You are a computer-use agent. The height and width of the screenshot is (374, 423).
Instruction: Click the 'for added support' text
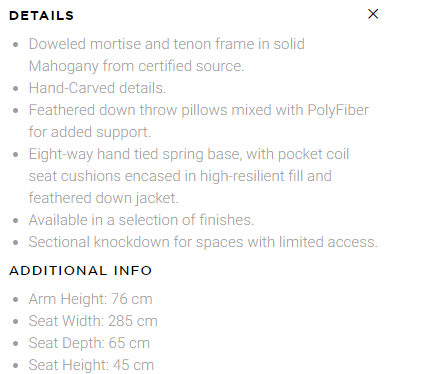pyautogui.click(x=90, y=132)
